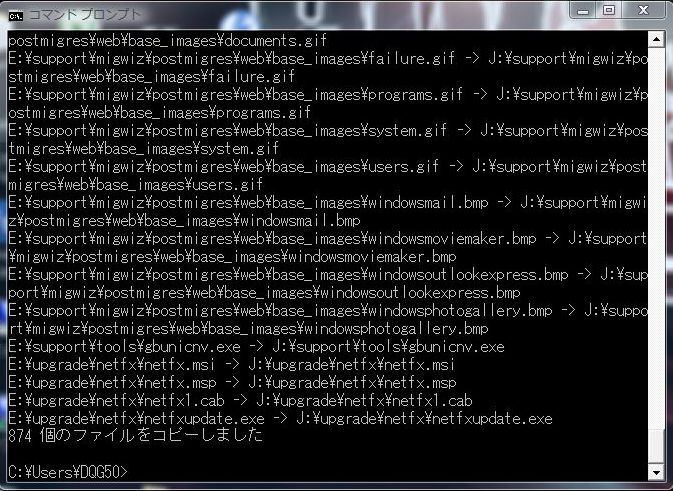This screenshot has width=673, height=491.
Task: Click the netfx1.cab copy output line
Action: pos(240,400)
